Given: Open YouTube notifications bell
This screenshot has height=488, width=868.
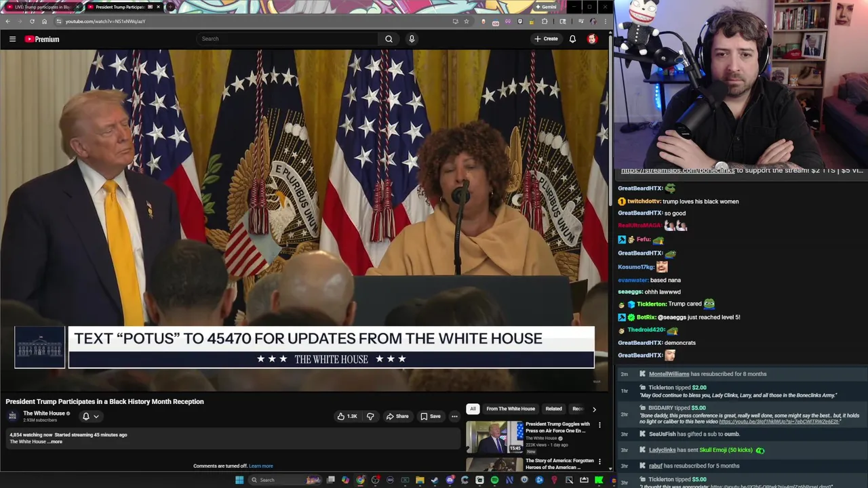Looking at the screenshot, I should click(572, 39).
